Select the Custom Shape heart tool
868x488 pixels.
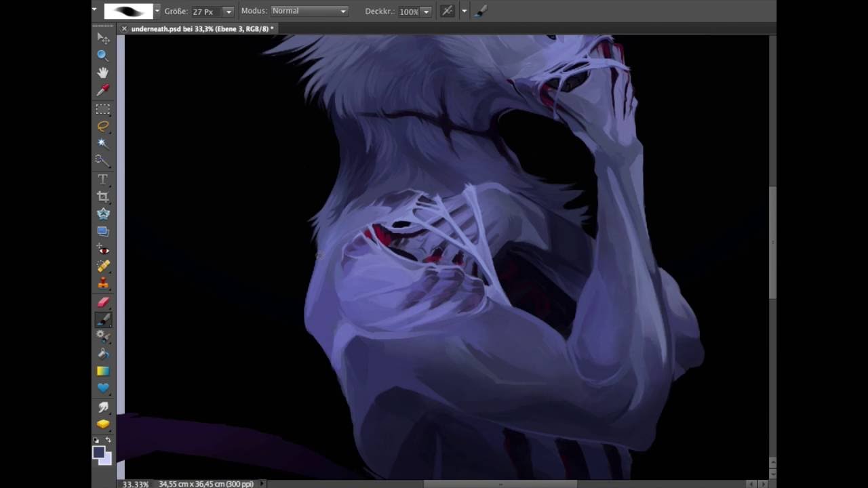[102, 388]
